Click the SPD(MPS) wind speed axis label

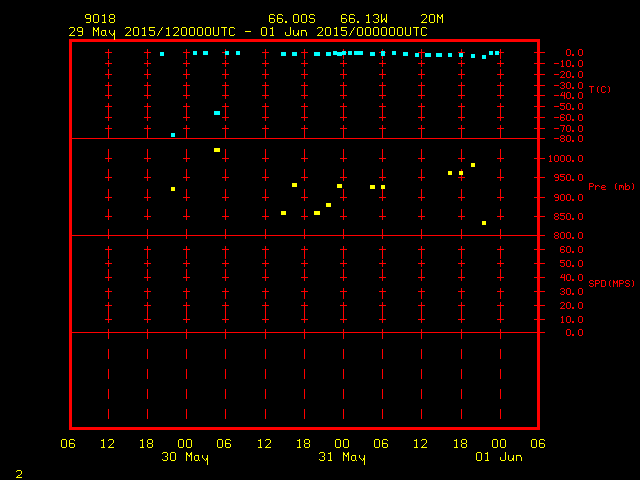(611, 284)
